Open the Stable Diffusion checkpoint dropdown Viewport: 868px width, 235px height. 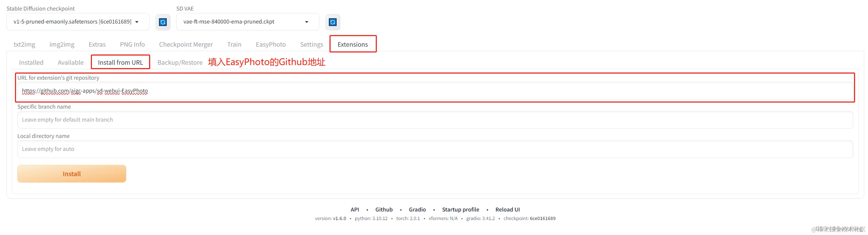[78, 22]
